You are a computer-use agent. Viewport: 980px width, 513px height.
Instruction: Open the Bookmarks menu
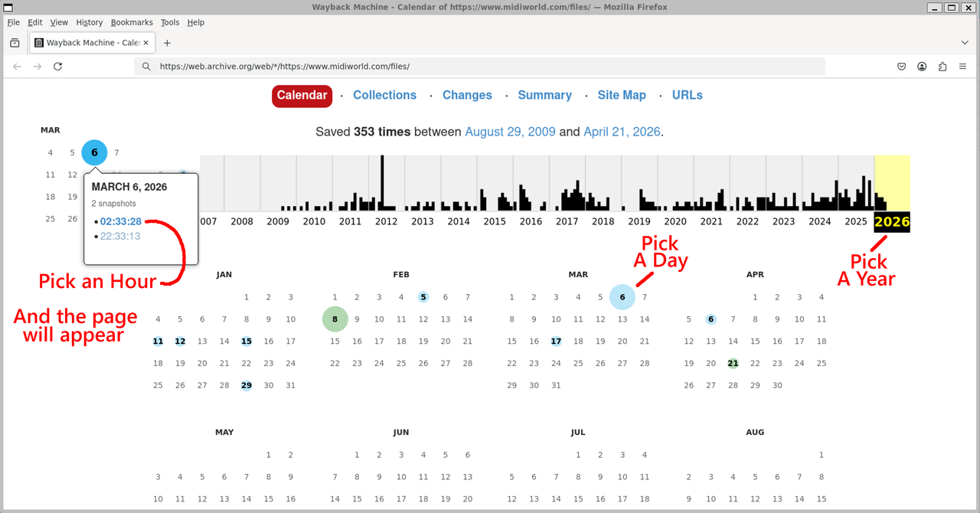tap(132, 22)
